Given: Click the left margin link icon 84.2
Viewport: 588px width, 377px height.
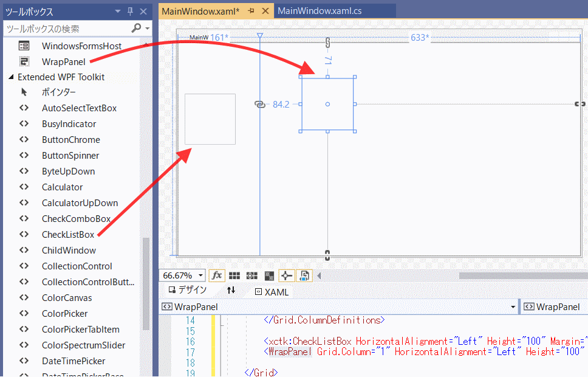Looking at the screenshot, I should [x=260, y=104].
